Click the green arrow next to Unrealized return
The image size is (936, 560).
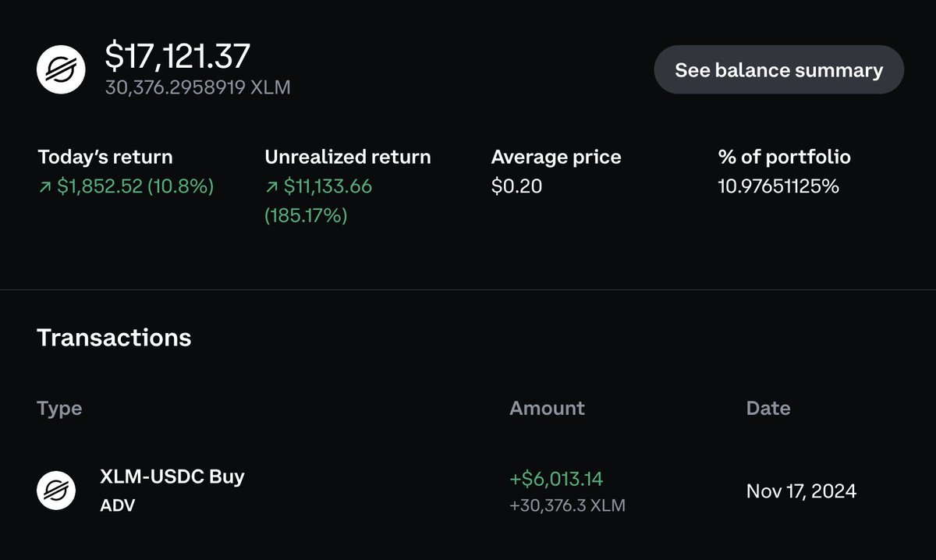(x=271, y=187)
